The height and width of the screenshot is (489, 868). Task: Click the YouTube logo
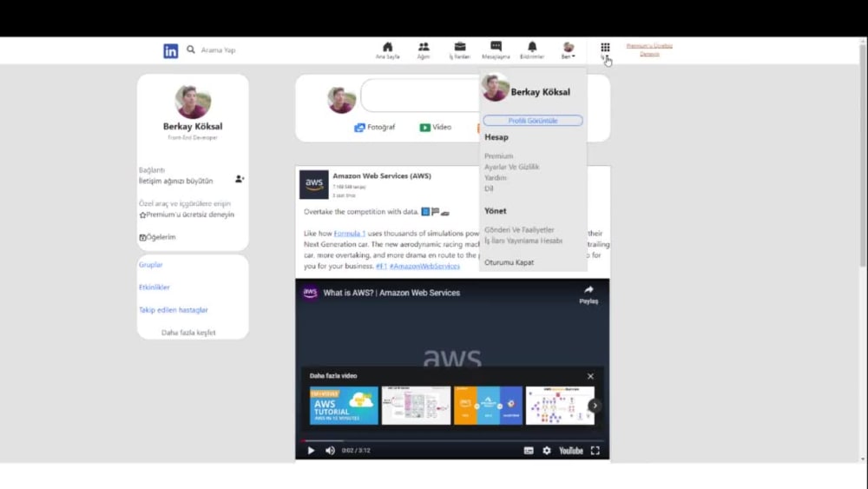[571, 451]
